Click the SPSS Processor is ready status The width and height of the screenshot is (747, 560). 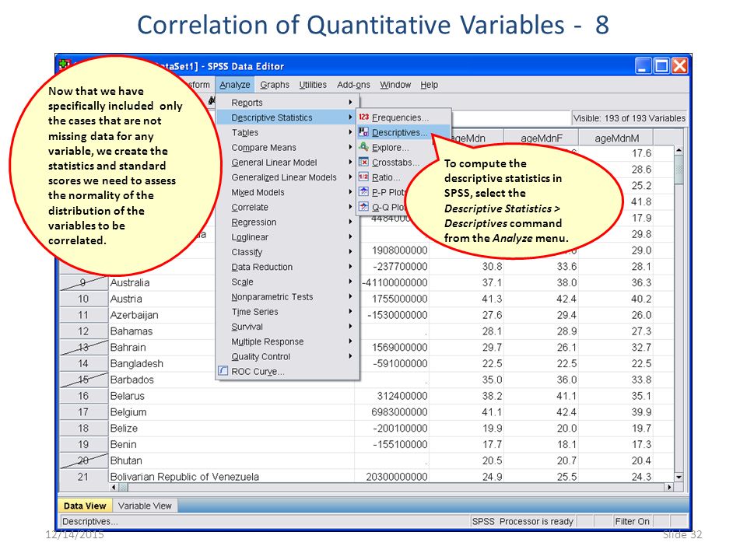coord(523,521)
